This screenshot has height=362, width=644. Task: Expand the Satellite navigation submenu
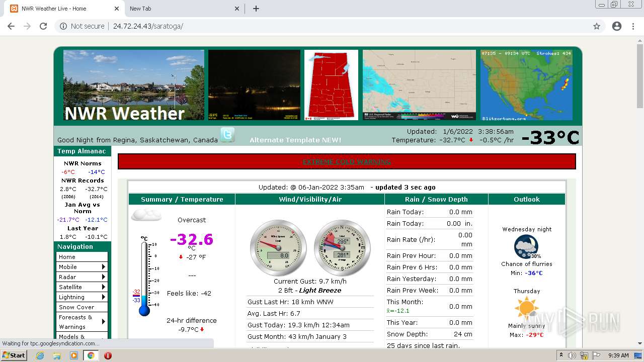click(x=82, y=287)
